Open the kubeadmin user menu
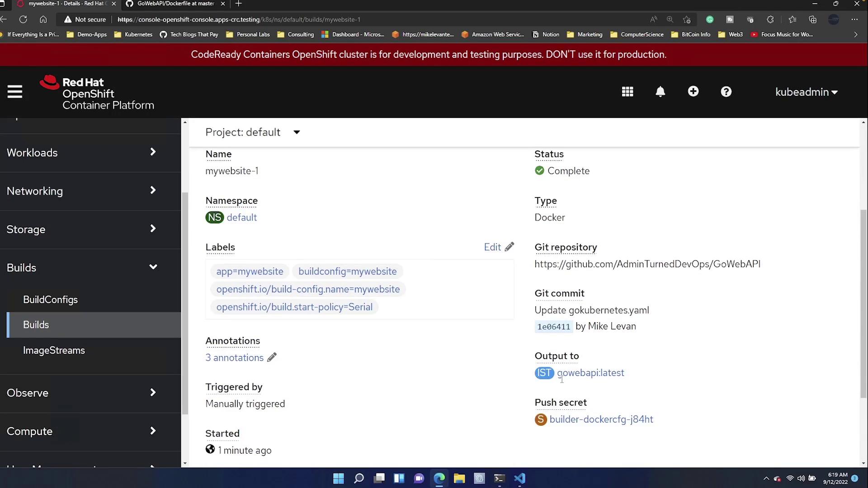The width and height of the screenshot is (868, 488). pyautogui.click(x=806, y=92)
